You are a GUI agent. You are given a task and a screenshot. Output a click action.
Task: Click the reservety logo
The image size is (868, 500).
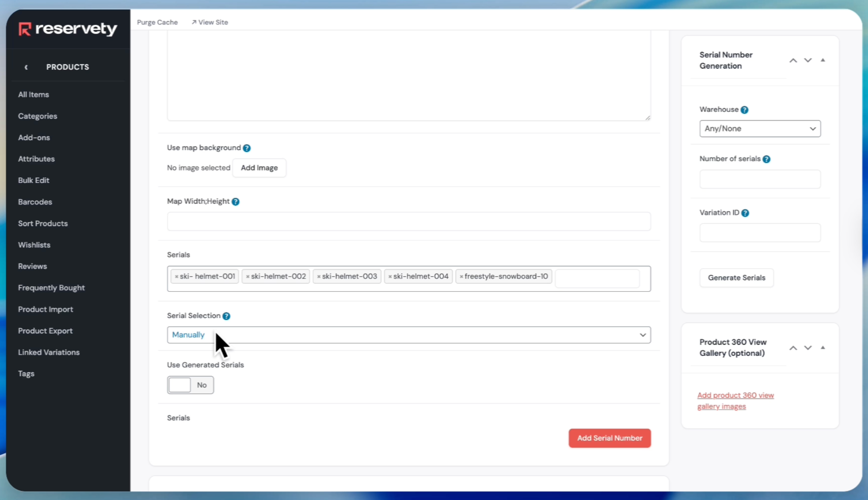[x=68, y=29]
